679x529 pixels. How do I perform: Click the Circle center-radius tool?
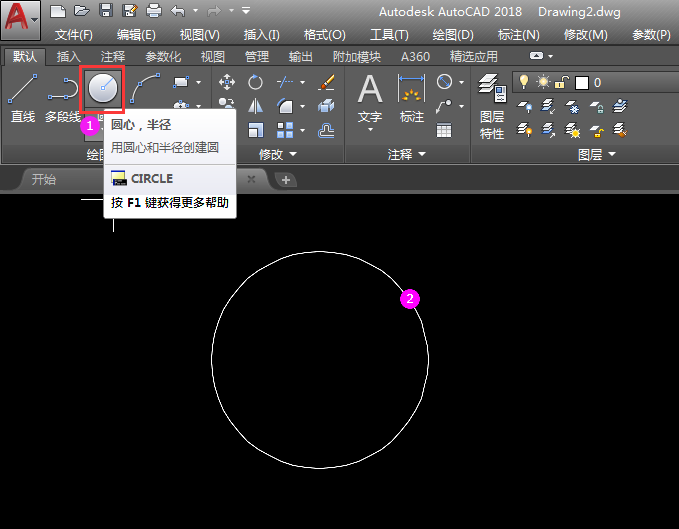[x=102, y=90]
